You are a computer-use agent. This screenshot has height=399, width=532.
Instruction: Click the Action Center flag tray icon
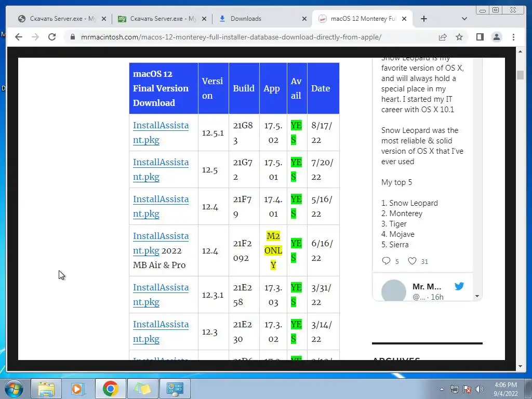pos(467,389)
